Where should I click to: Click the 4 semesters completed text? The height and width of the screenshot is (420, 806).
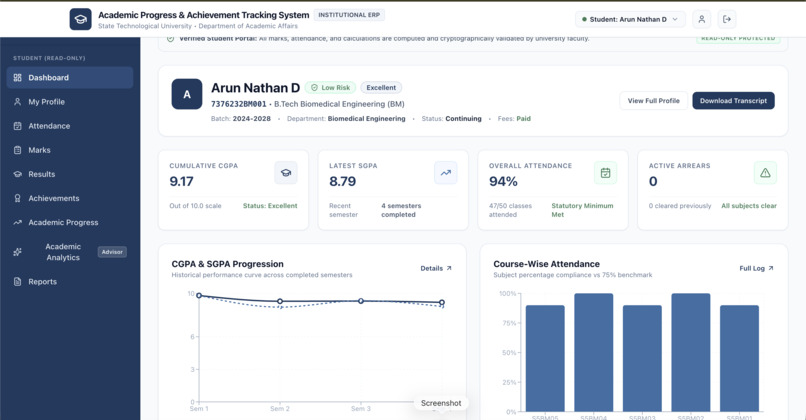click(401, 210)
